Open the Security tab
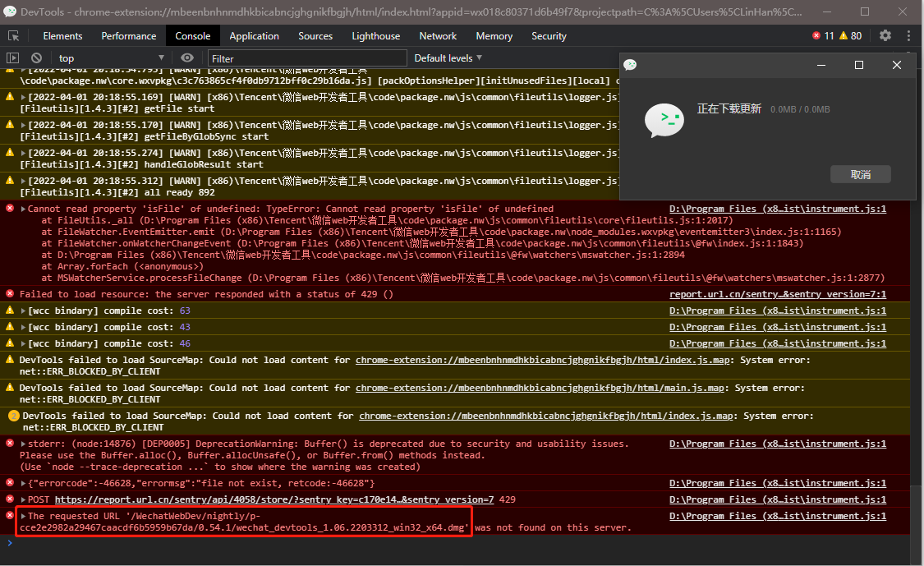 tap(549, 36)
